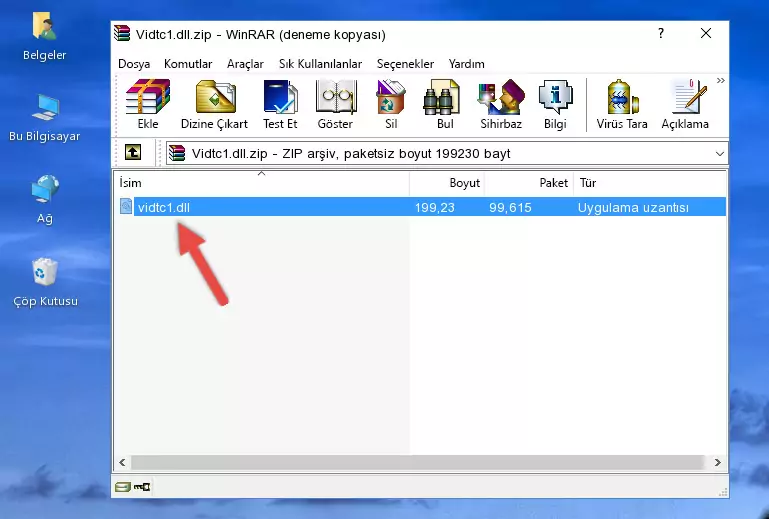Image resolution: width=769 pixels, height=519 pixels.
Task: Sort by İsim column header
Action: (x=262, y=182)
